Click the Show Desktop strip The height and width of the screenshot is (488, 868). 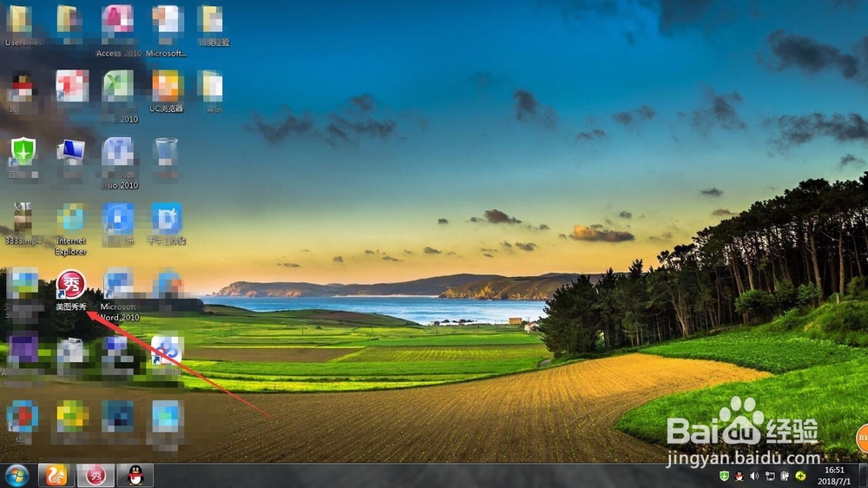tap(863, 476)
